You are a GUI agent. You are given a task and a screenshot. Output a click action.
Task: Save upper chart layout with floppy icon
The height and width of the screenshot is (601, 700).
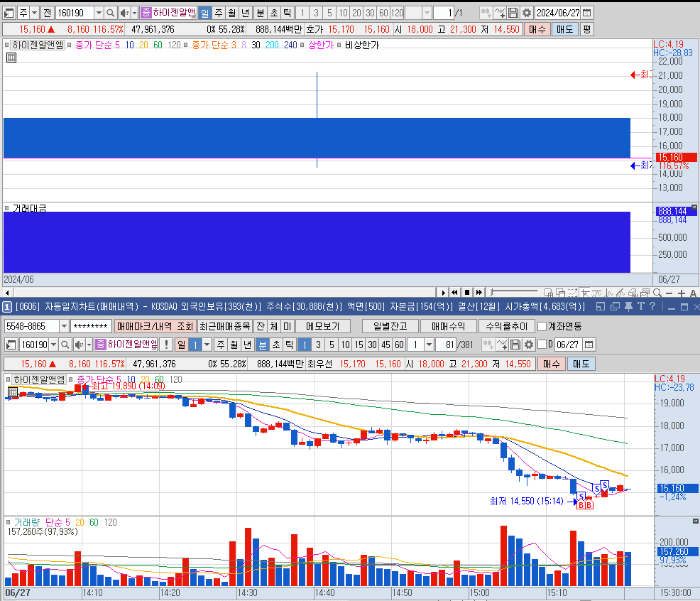pos(513,13)
